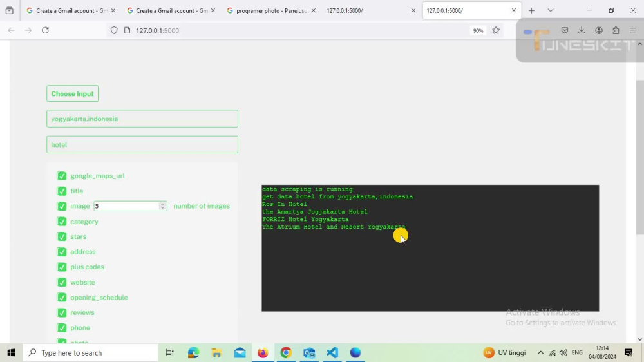Click the browser Back arrow
The width and height of the screenshot is (644, 362).
pos(12,30)
